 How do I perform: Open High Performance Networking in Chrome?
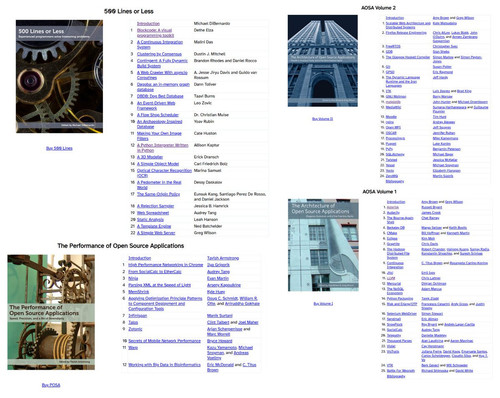[166, 265]
